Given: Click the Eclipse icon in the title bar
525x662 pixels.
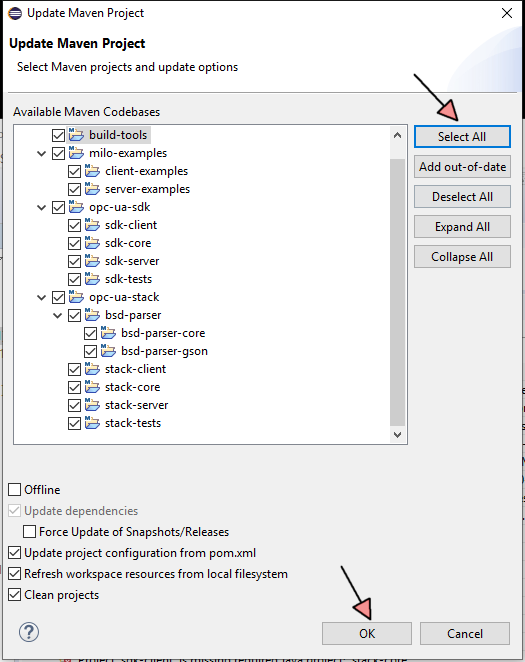Looking at the screenshot, I should coord(15,13).
